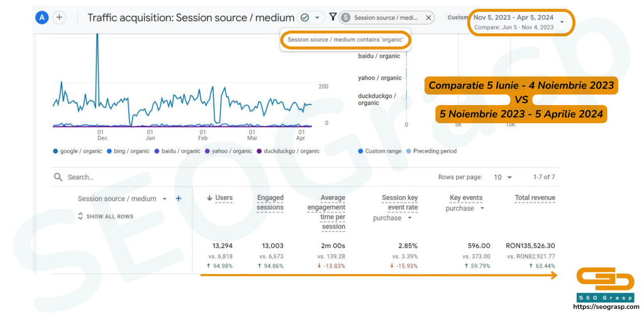
Task: Add secondary dimension with blue plus icon
Action: 178,199
